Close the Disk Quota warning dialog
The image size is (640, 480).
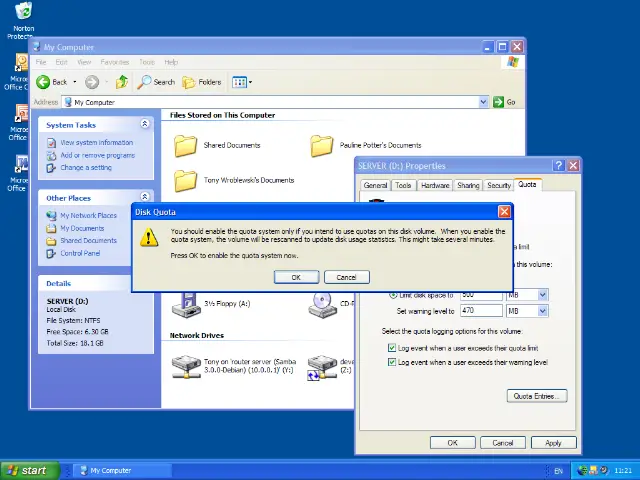coord(504,211)
